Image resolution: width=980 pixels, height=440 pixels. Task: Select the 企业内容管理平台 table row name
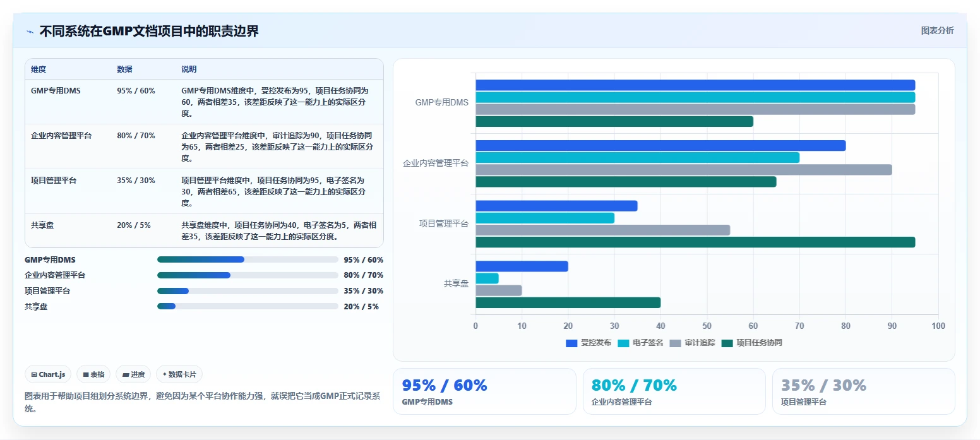[x=61, y=136]
